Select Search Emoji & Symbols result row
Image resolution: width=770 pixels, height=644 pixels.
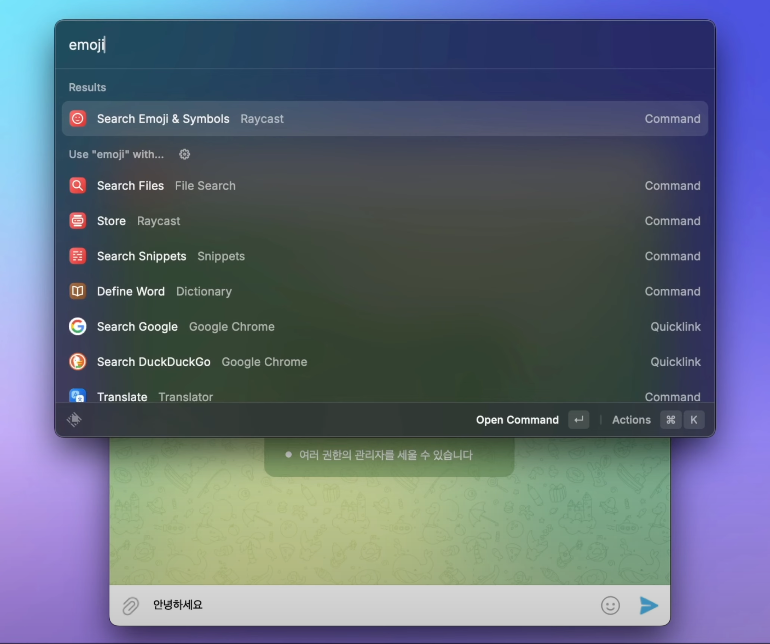tap(385, 118)
